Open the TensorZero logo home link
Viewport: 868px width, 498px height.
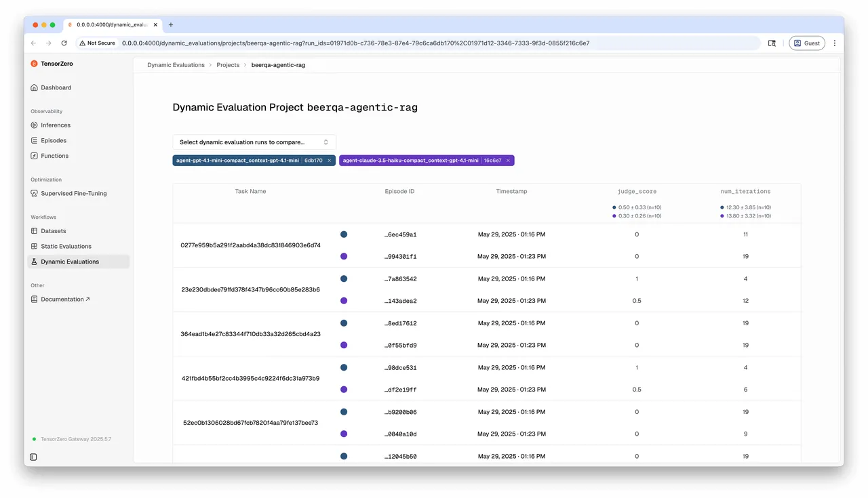[52, 64]
